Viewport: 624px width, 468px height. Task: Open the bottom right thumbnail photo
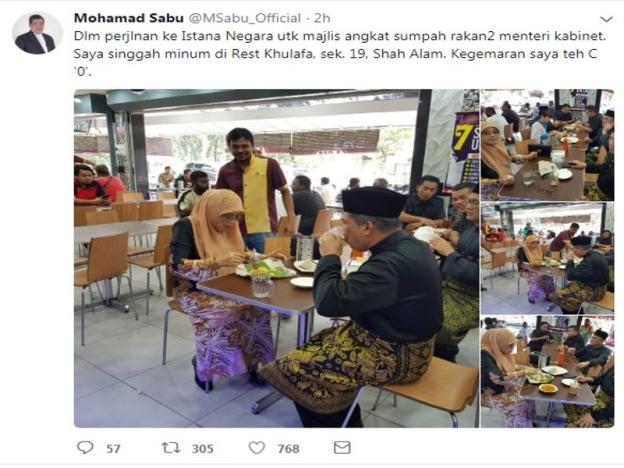547,372
